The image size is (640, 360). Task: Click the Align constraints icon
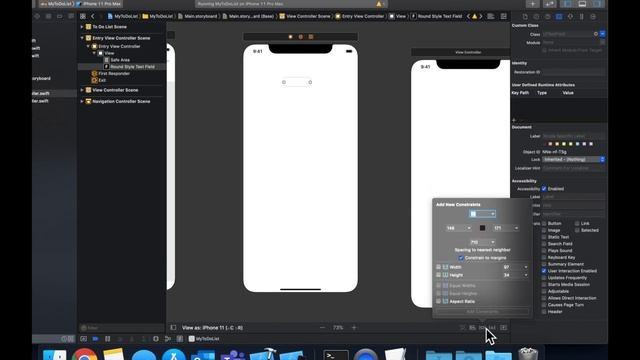tap(472, 327)
